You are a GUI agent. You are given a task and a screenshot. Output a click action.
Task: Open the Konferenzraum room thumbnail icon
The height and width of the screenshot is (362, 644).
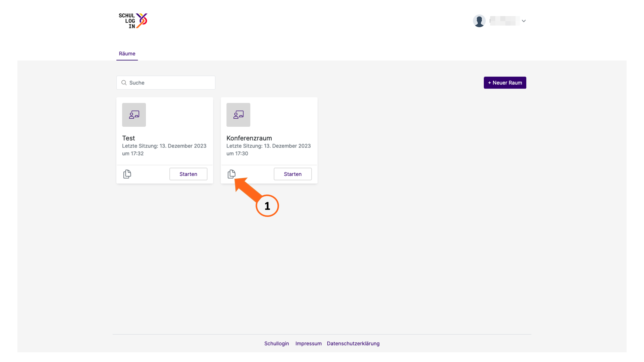238,115
